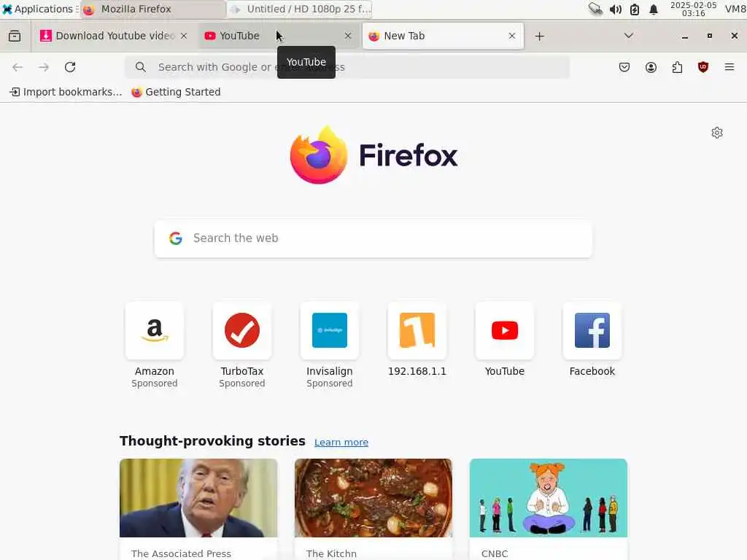Personalize new tab with gear icon

[x=716, y=133]
